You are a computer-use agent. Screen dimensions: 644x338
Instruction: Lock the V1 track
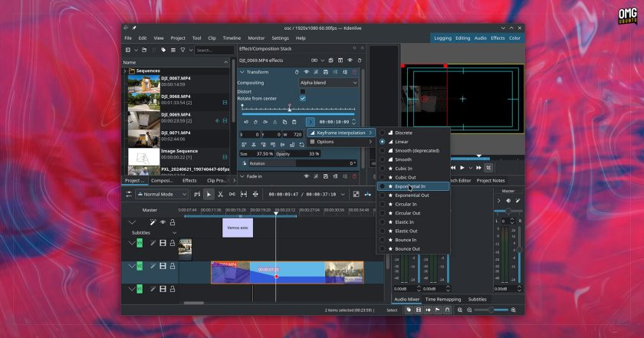click(172, 289)
